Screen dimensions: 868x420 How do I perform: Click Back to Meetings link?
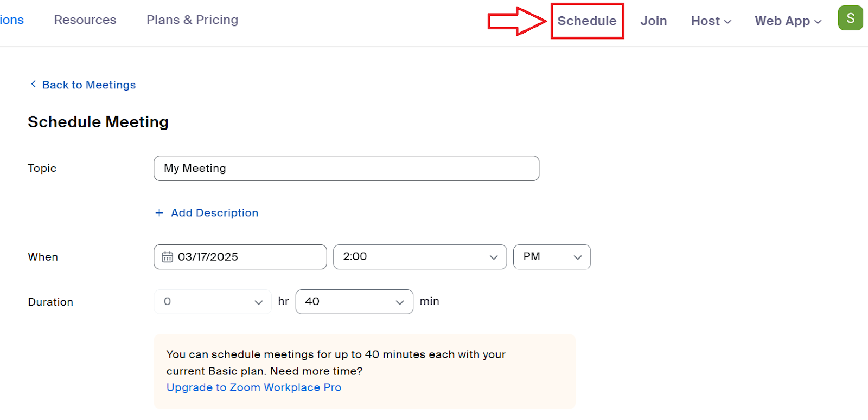[x=88, y=85]
